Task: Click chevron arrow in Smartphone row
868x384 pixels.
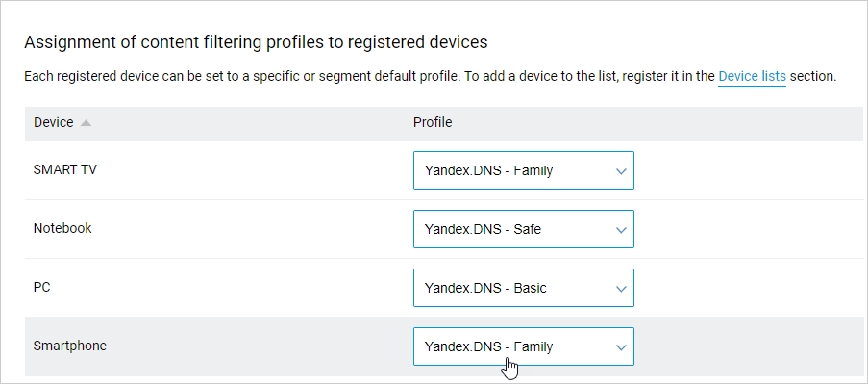Action: click(x=621, y=347)
